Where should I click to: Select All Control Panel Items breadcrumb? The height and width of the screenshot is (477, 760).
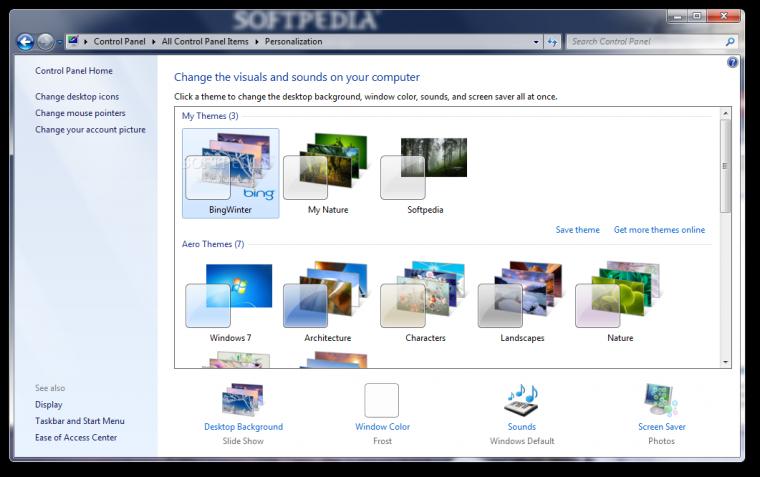(205, 42)
